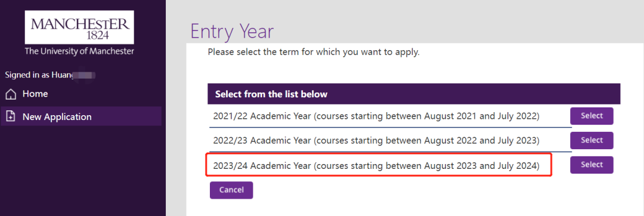The width and height of the screenshot is (644, 216).
Task: Open the Home menu label
Action: coord(35,94)
